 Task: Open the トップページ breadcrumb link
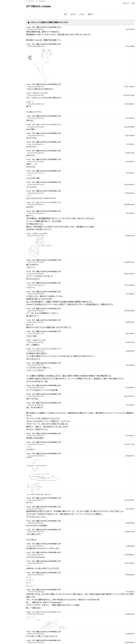(x=30, y=1)
